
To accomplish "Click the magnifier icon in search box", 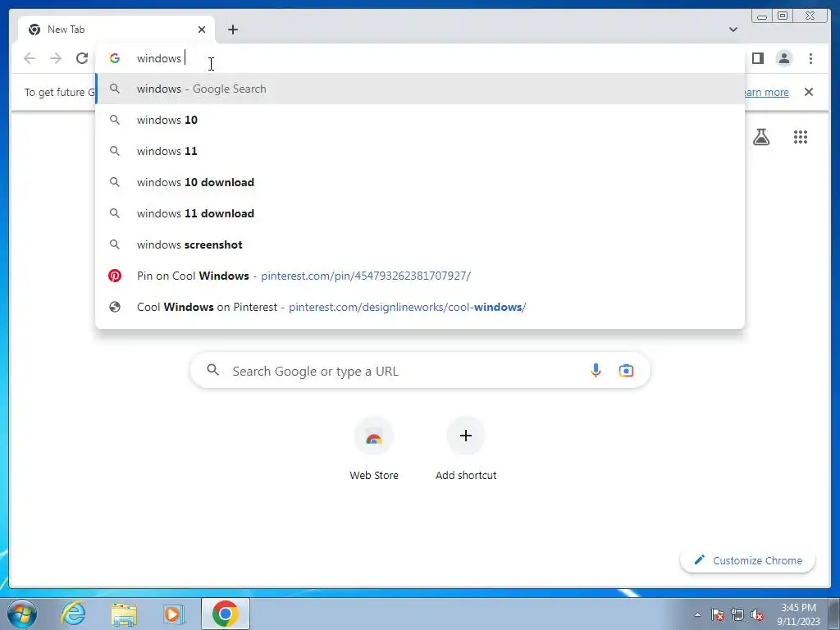I will [212, 370].
